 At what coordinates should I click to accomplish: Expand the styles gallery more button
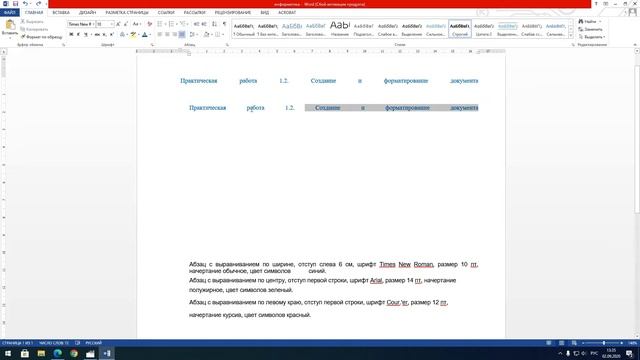(x=571, y=36)
